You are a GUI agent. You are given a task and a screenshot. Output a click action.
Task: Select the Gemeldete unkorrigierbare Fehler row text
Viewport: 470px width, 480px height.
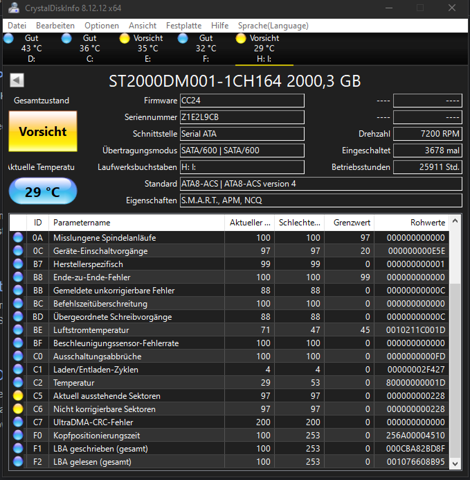(x=114, y=290)
